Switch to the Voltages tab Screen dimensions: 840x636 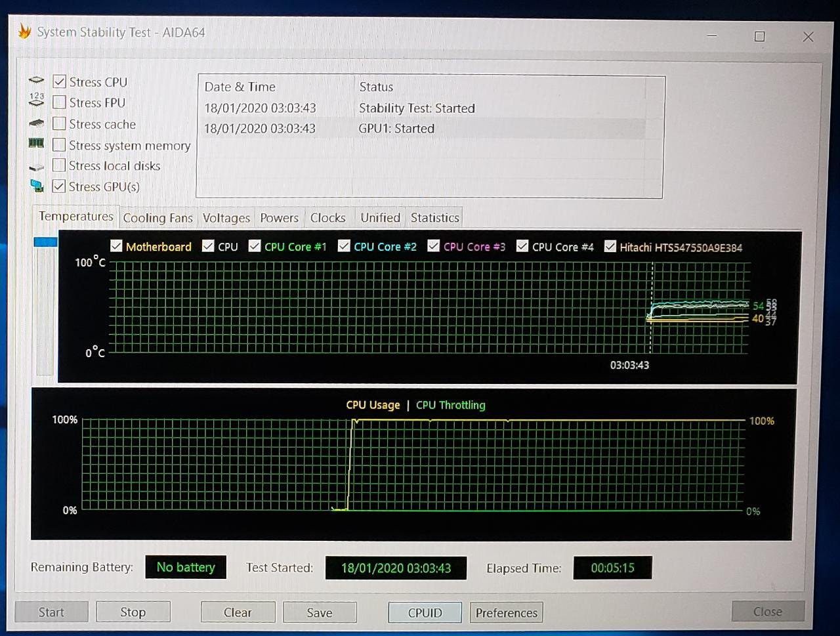point(226,218)
